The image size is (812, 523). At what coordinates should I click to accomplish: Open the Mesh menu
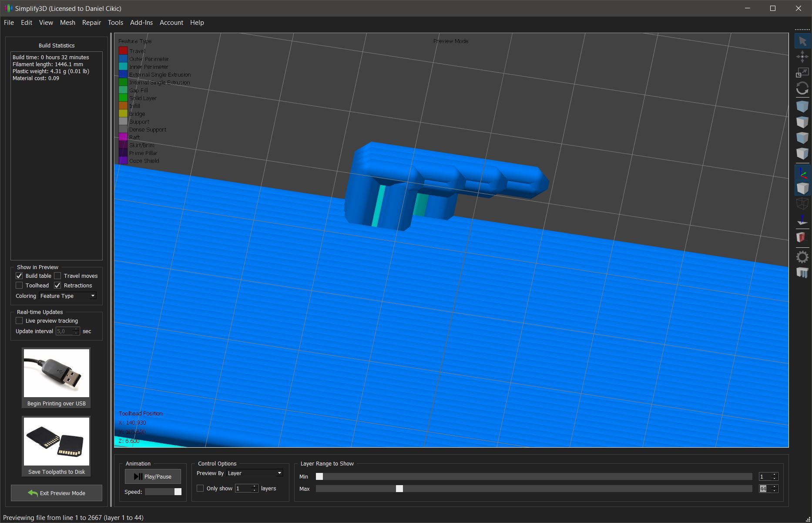point(67,23)
